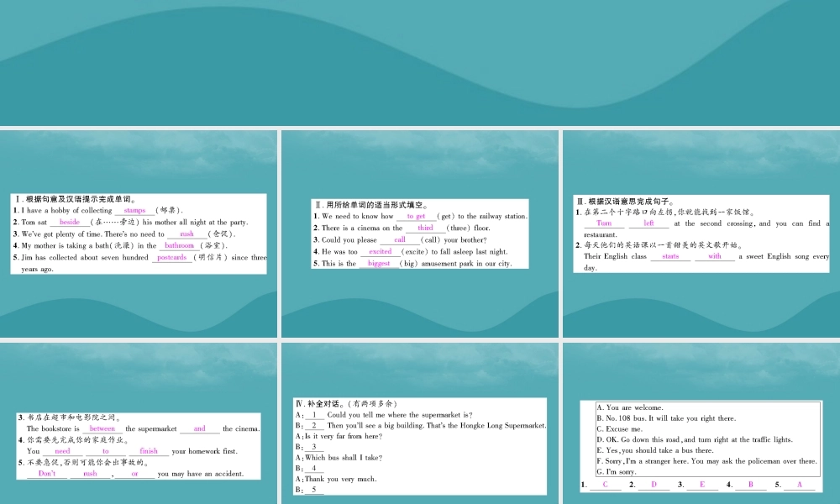Click the text 'My mother is taking a bath'

coord(66,245)
